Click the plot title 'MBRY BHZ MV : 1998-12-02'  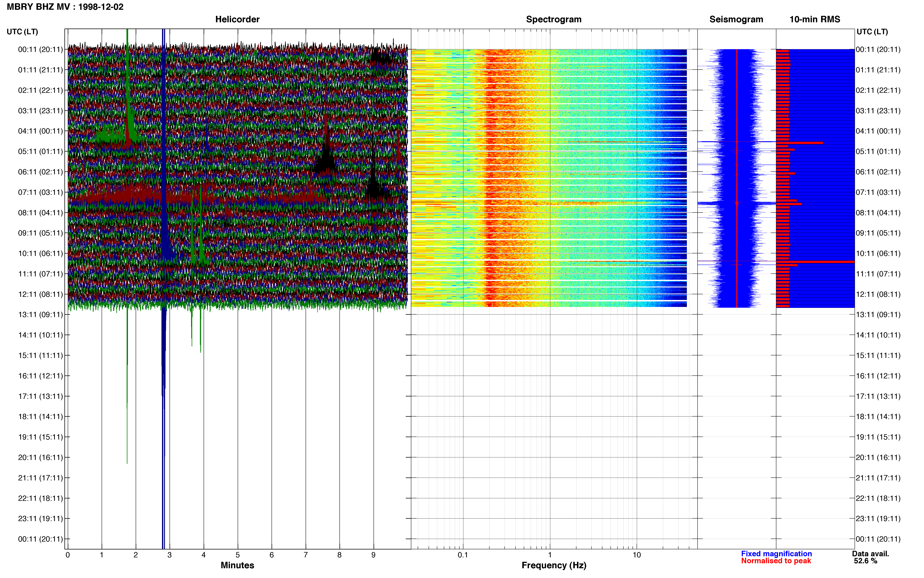[x=65, y=7]
